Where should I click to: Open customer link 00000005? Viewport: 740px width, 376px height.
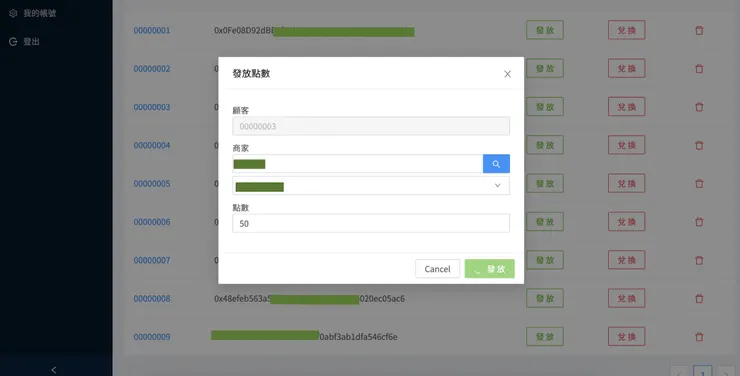[152, 184]
